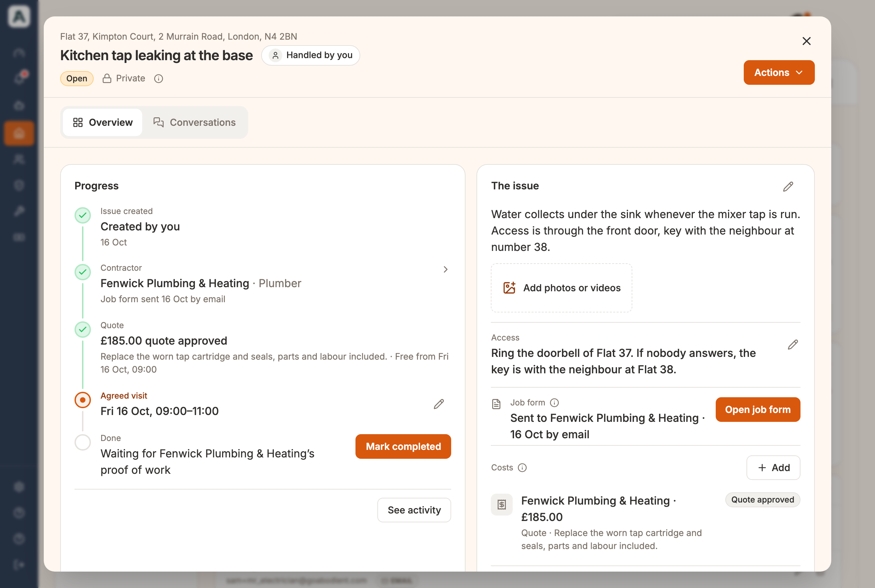Click the Conversations tab chat icon
875x588 pixels.
pyautogui.click(x=159, y=122)
